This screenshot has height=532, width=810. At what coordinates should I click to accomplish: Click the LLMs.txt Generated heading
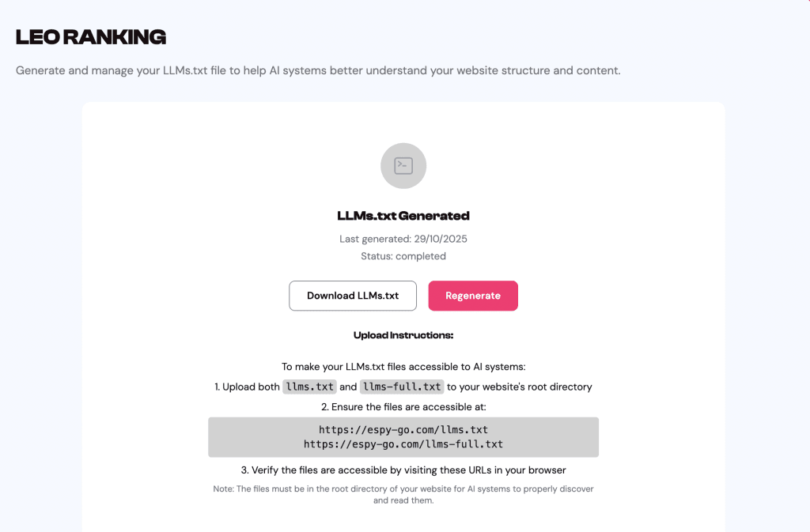pyautogui.click(x=403, y=216)
